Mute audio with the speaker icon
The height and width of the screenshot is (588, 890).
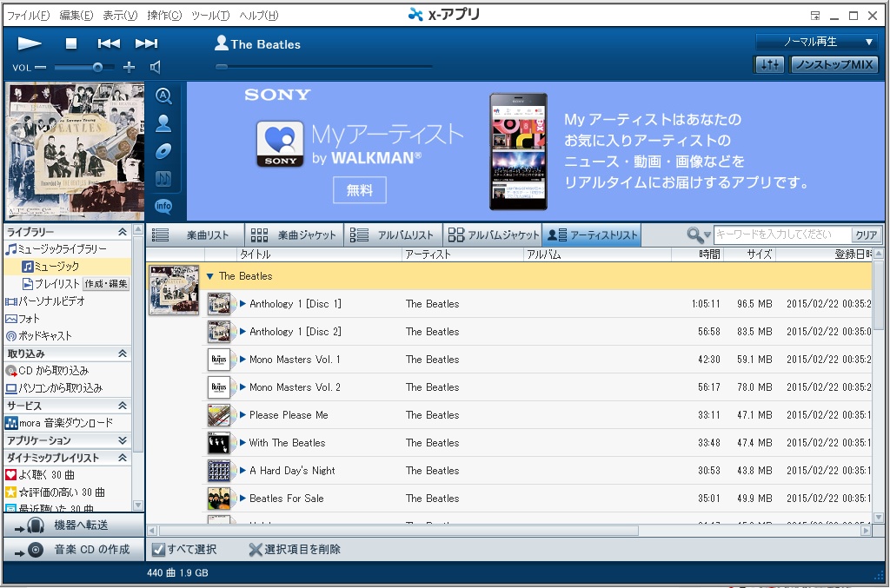coord(155,68)
